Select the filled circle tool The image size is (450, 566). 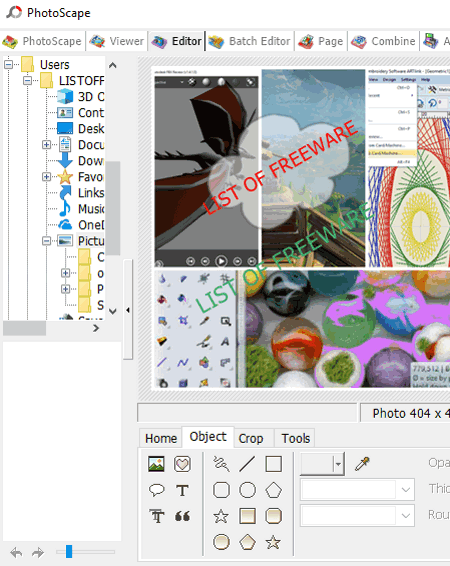pyautogui.click(x=221, y=542)
